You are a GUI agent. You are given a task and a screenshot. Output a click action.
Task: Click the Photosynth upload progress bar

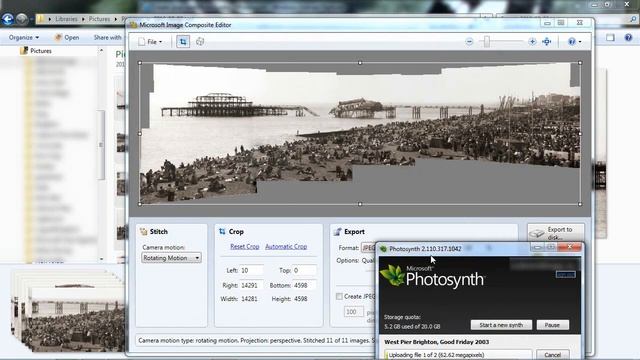[458, 355]
